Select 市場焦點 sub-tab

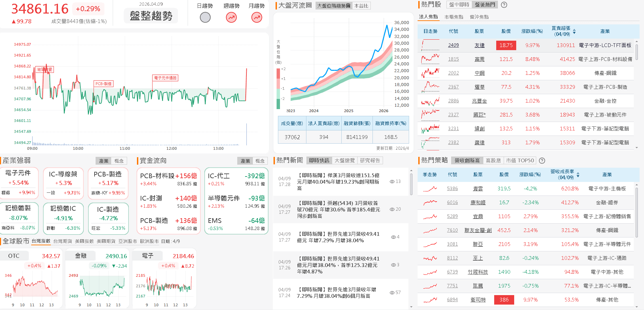(454, 17)
